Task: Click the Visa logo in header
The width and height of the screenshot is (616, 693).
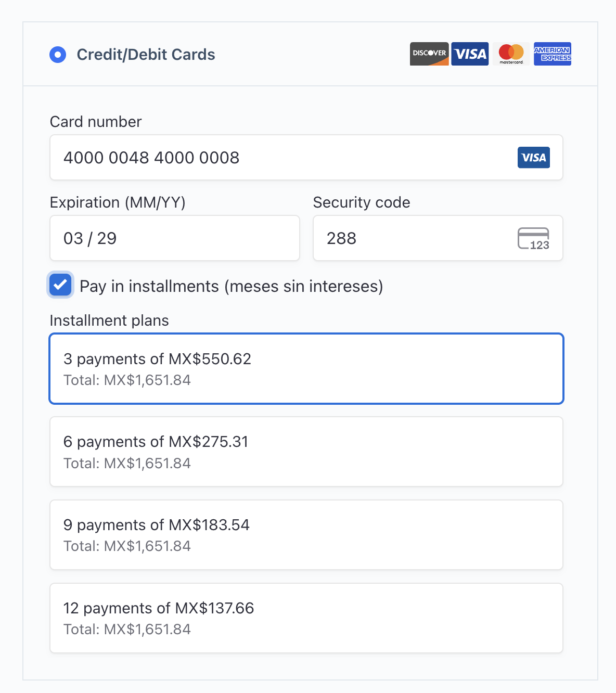Action: [x=470, y=54]
